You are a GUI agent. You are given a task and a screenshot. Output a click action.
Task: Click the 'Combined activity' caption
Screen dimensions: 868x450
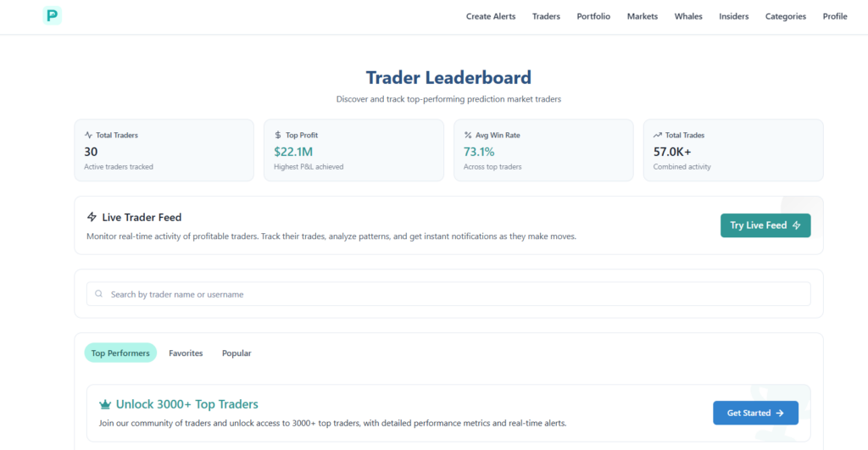pos(682,167)
